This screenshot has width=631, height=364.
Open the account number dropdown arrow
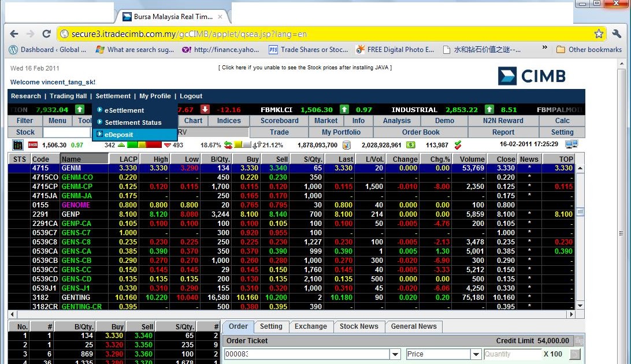(395, 354)
